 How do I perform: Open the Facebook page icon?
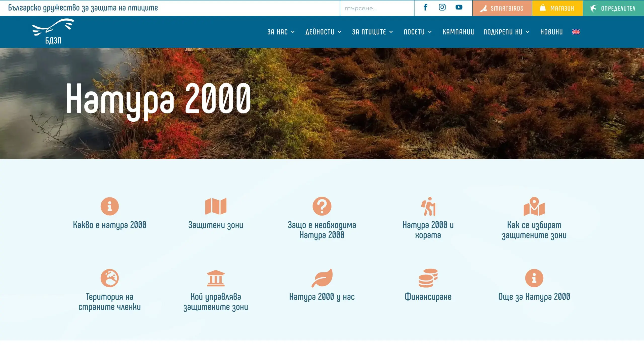(425, 7)
